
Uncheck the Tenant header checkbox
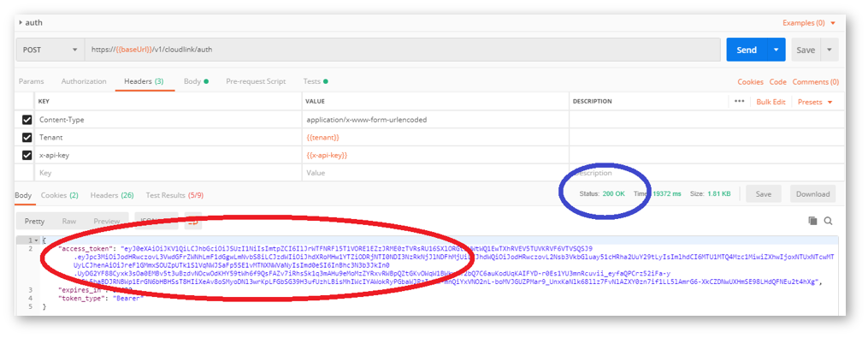coord(27,138)
